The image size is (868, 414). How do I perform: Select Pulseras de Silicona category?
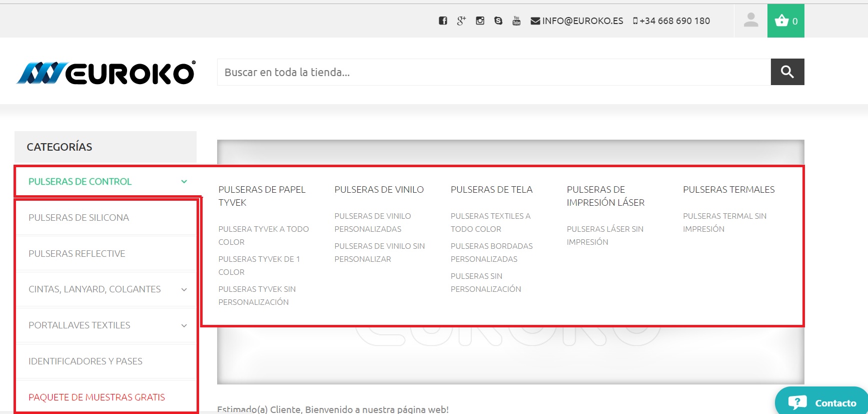pos(79,218)
